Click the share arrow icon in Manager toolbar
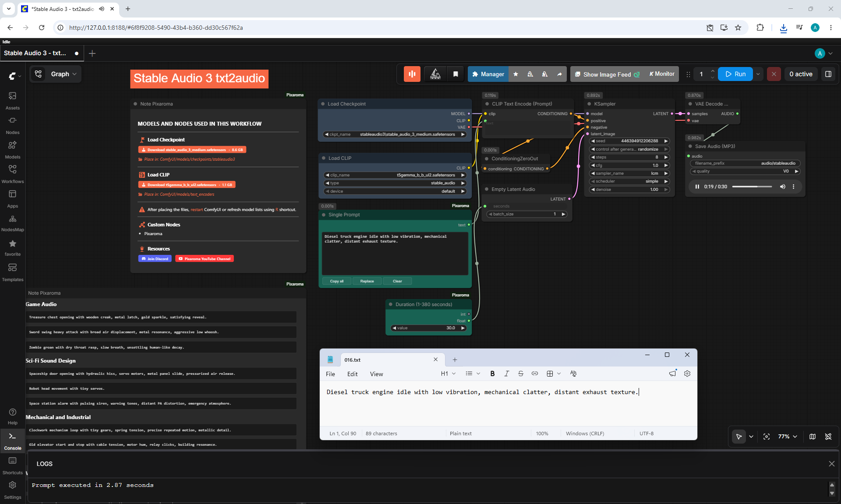Screen dimensions: 841x504 tap(559, 74)
